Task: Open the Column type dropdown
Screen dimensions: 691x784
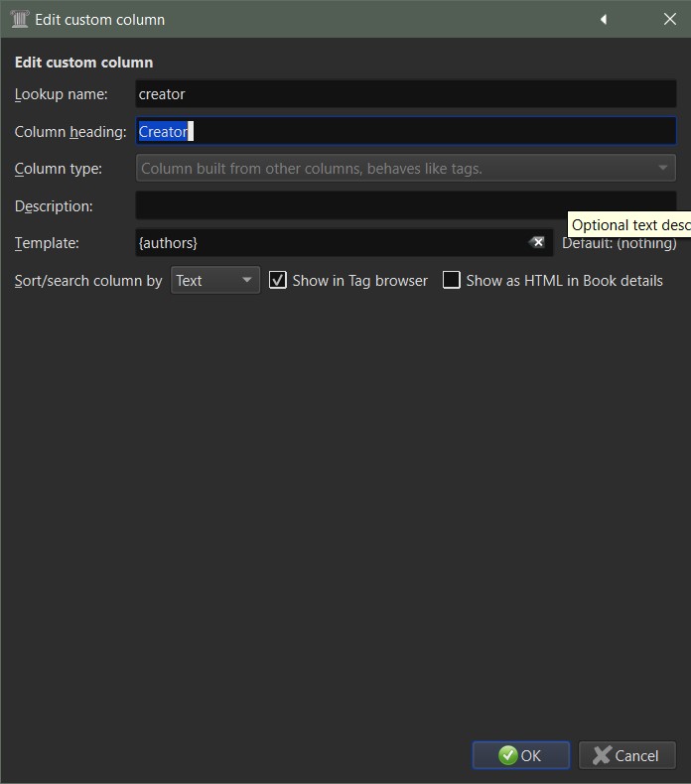Action: point(406,168)
